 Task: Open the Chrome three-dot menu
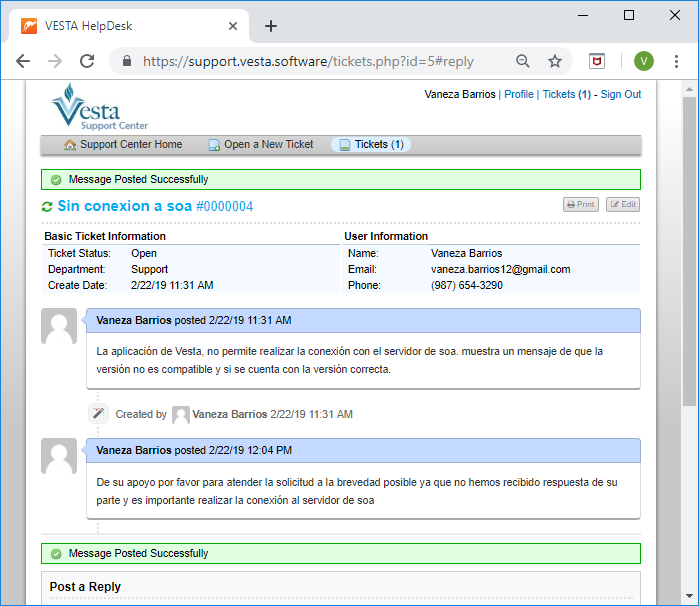pos(679,61)
